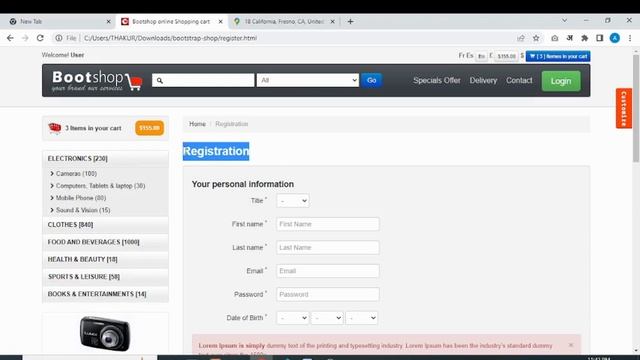Click the Contact menu link
The image size is (640, 360).
point(519,80)
